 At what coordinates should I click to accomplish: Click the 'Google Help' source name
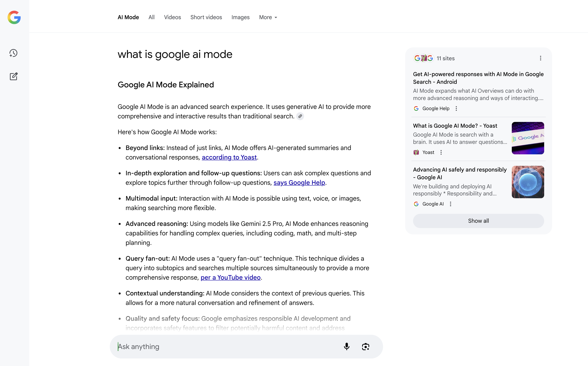436,108
